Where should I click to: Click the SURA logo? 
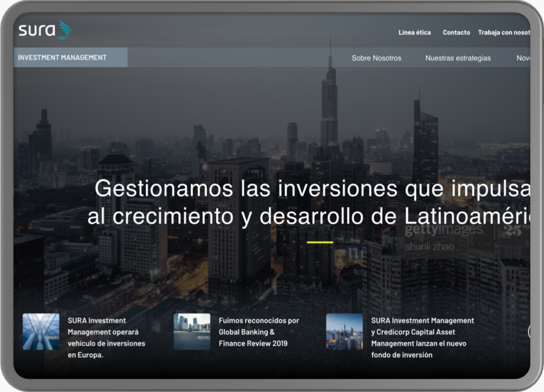tap(45, 30)
